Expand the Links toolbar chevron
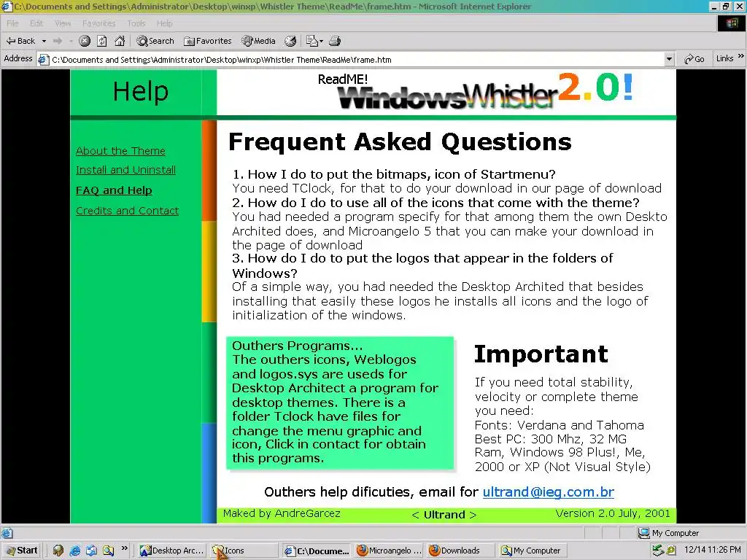 741,57
